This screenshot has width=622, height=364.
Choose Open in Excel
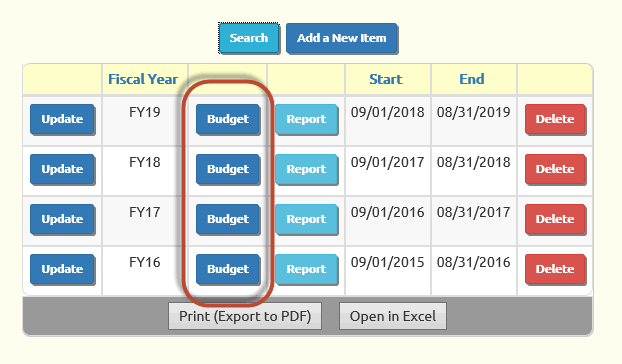point(393,316)
